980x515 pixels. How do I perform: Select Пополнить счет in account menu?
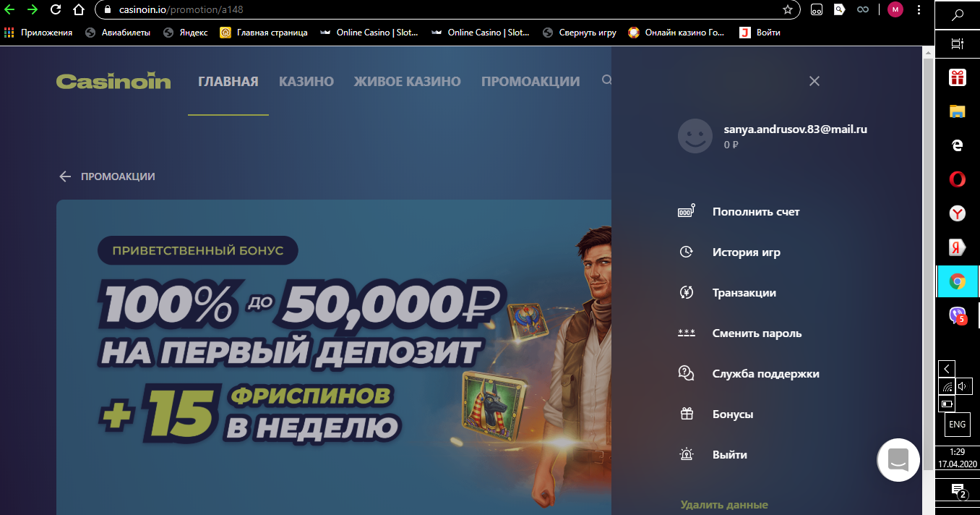click(756, 212)
